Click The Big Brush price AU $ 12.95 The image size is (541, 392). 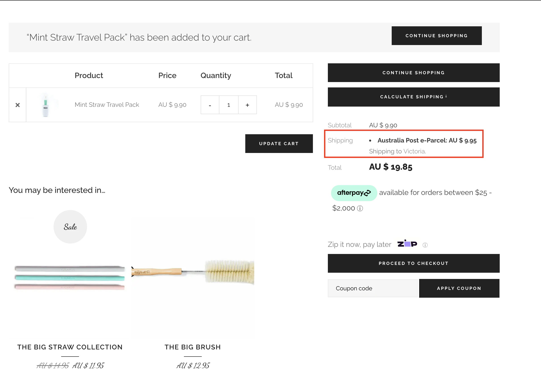point(193,365)
